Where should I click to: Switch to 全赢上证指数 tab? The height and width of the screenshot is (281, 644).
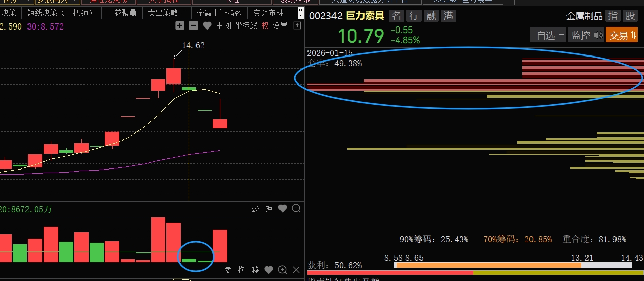coord(219,13)
